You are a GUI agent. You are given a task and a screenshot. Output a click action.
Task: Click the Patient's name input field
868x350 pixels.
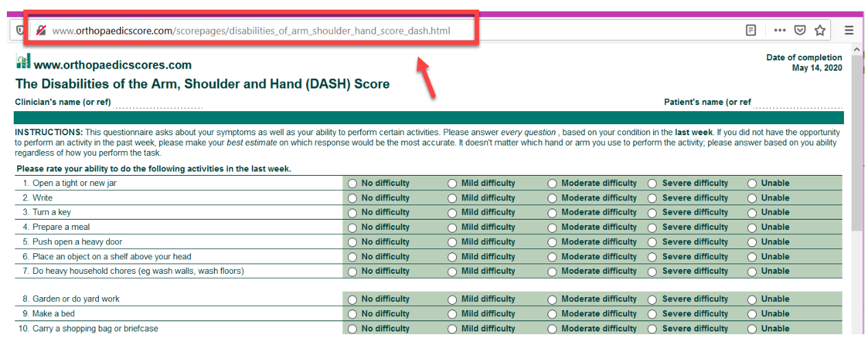tap(797, 103)
